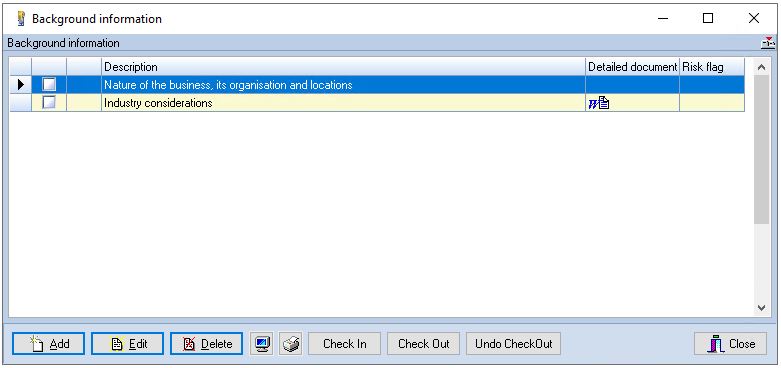This screenshot has height=368, width=781.
Task: Click the pin icon at panel header right
Action: (x=768, y=43)
